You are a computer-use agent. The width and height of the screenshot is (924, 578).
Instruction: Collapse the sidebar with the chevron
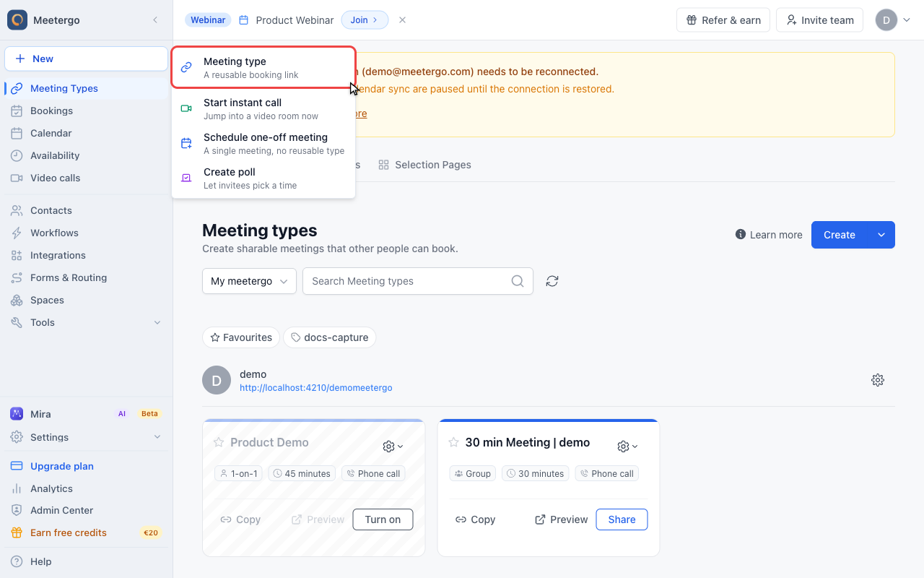[x=155, y=20]
